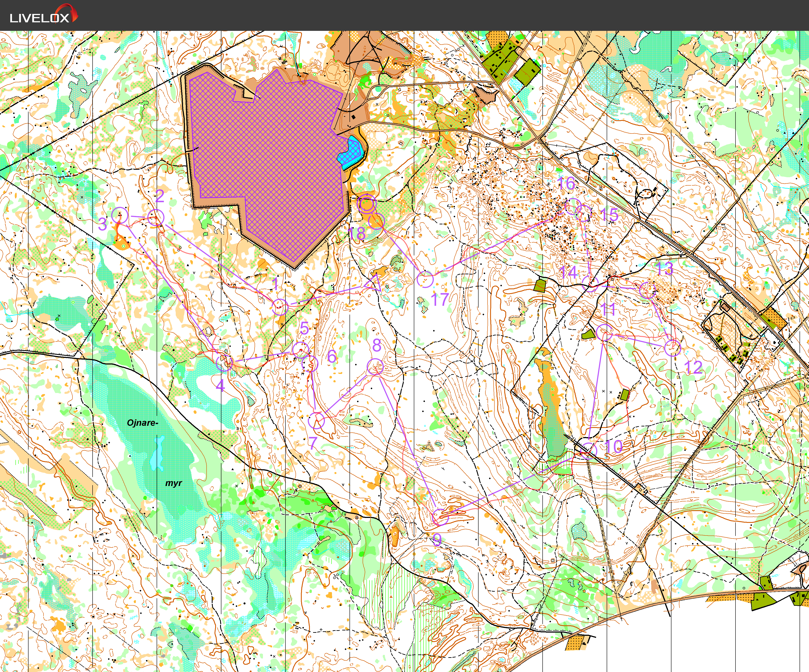
Task: Select control circle 7 on the map
Action: coord(316,420)
